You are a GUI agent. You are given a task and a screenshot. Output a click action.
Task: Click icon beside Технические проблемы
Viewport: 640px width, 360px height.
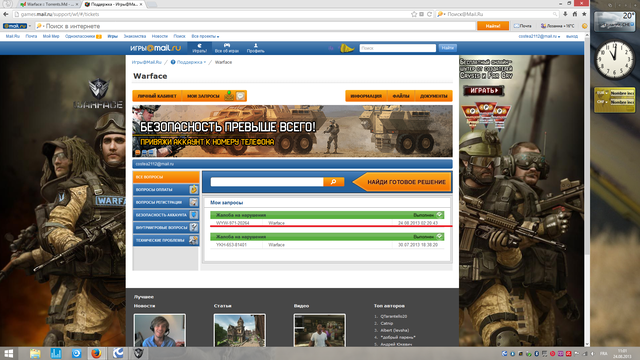pyautogui.click(x=193, y=240)
